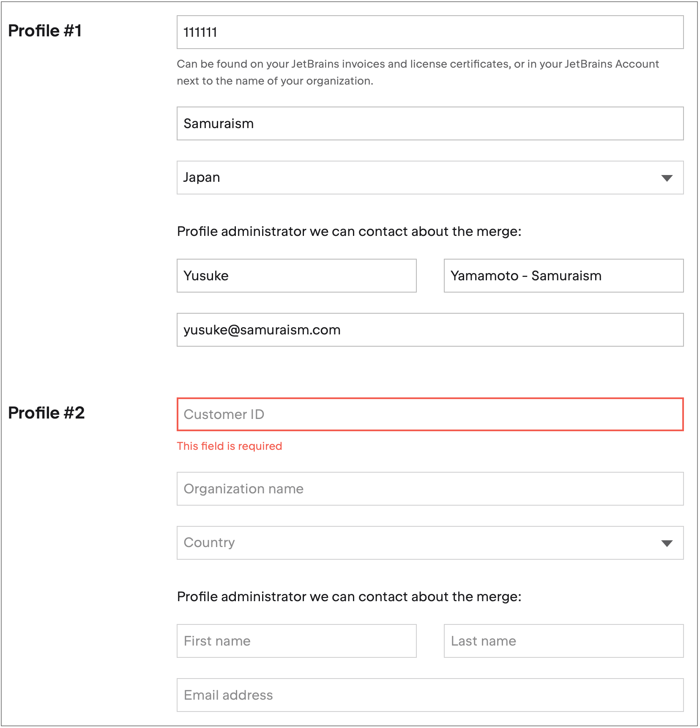This screenshot has height=728, width=700.
Task: Click the arrow icon on the empty Country dropdown
Action: pyautogui.click(x=667, y=543)
